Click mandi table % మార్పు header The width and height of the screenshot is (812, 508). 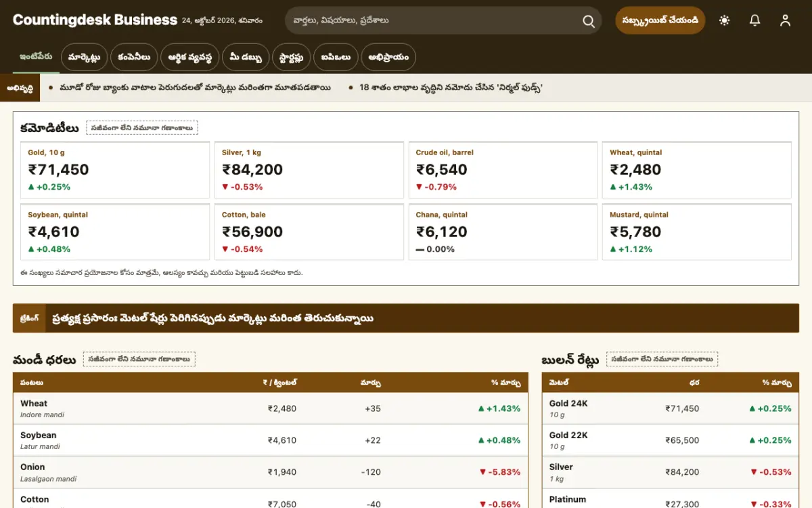[506, 383]
